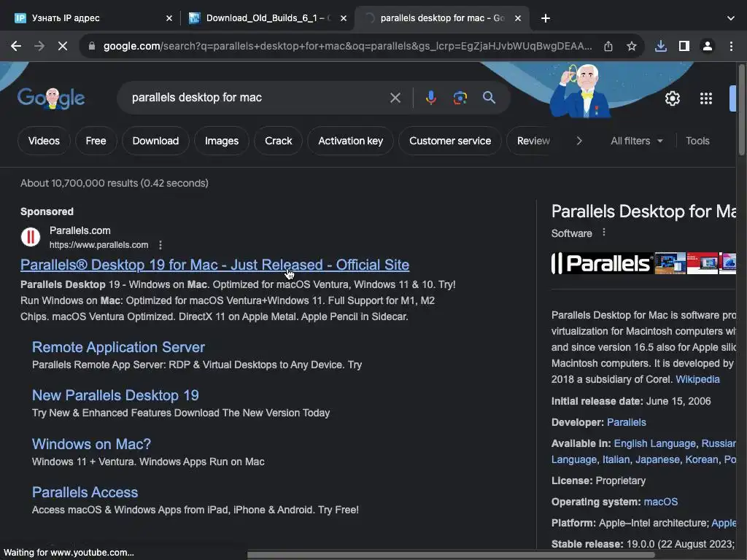The image size is (747, 560).
Task: Filter results by Videos
Action: [44, 141]
